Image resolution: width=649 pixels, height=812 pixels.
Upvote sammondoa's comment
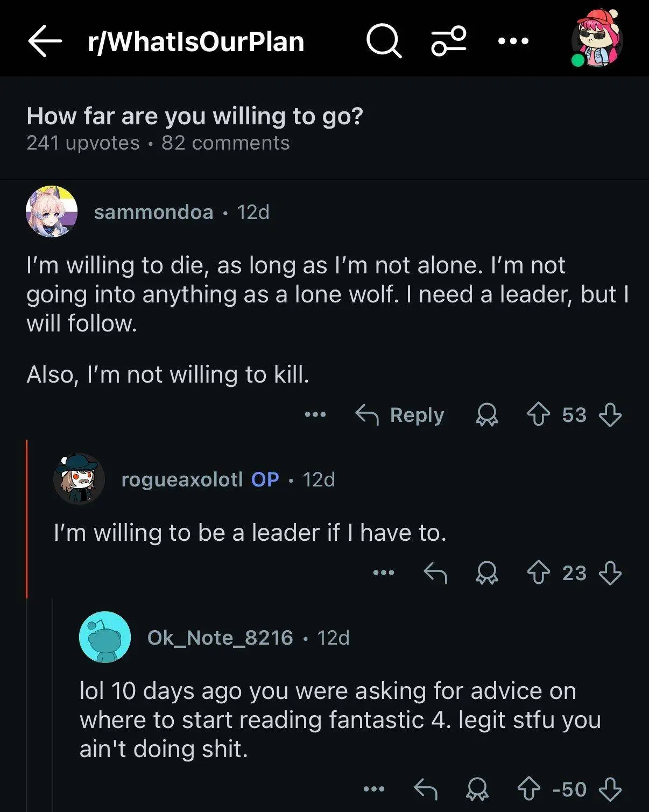pyautogui.click(x=538, y=415)
